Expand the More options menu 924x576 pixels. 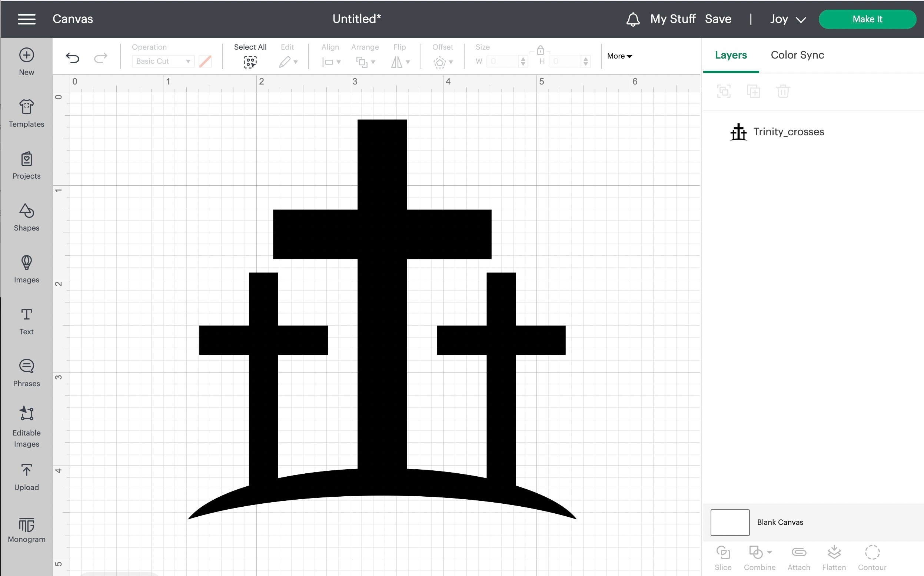pyautogui.click(x=619, y=56)
